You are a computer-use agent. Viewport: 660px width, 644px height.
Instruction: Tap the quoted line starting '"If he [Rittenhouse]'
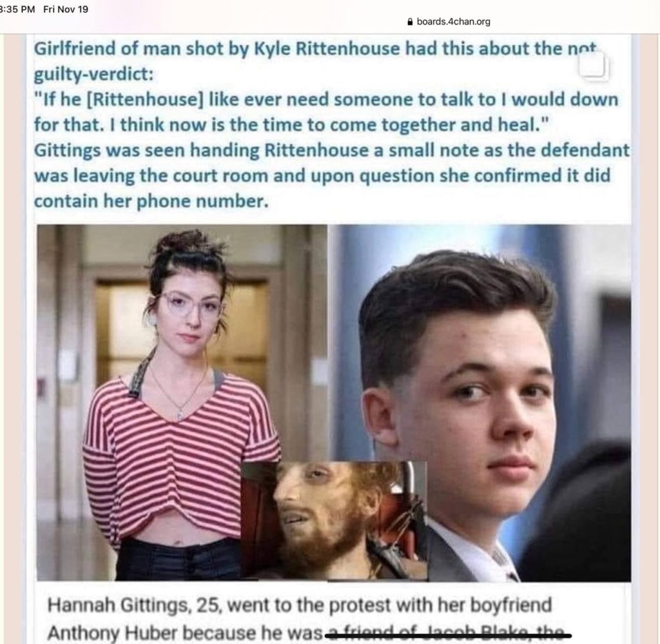326,100
